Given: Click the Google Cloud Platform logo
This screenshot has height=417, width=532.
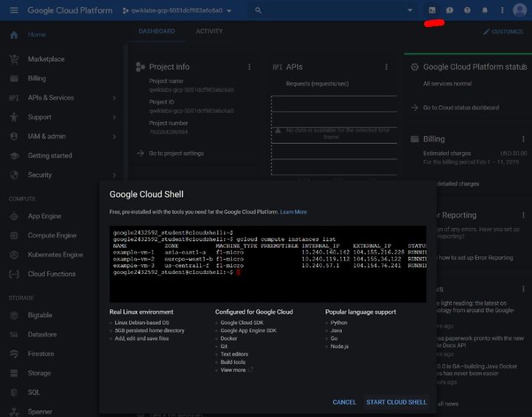Looking at the screenshot, I should (70, 10).
